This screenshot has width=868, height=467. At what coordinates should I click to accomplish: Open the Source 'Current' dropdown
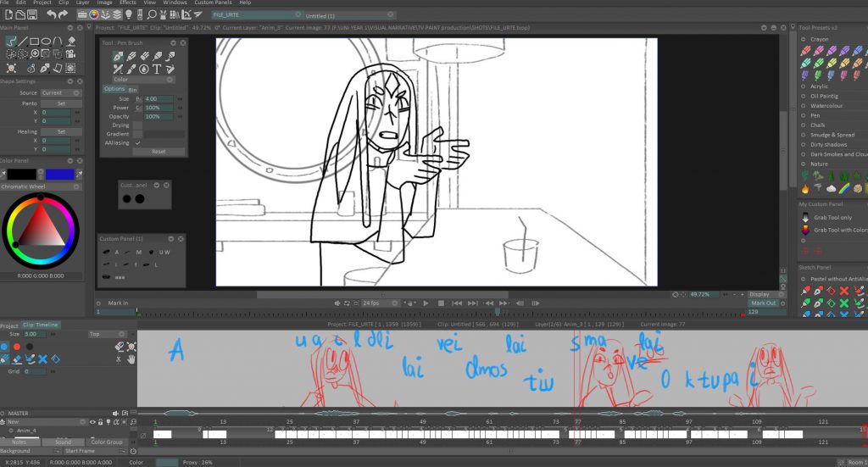click(61, 93)
